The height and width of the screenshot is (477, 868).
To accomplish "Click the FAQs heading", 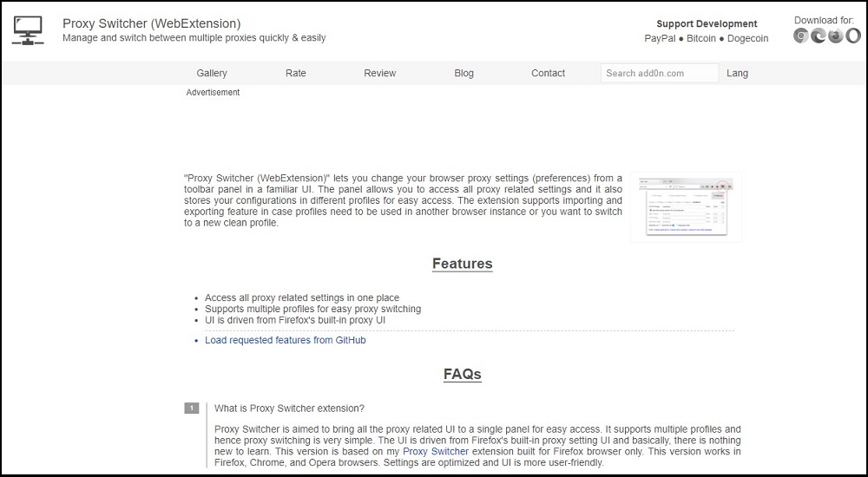I will (x=463, y=374).
